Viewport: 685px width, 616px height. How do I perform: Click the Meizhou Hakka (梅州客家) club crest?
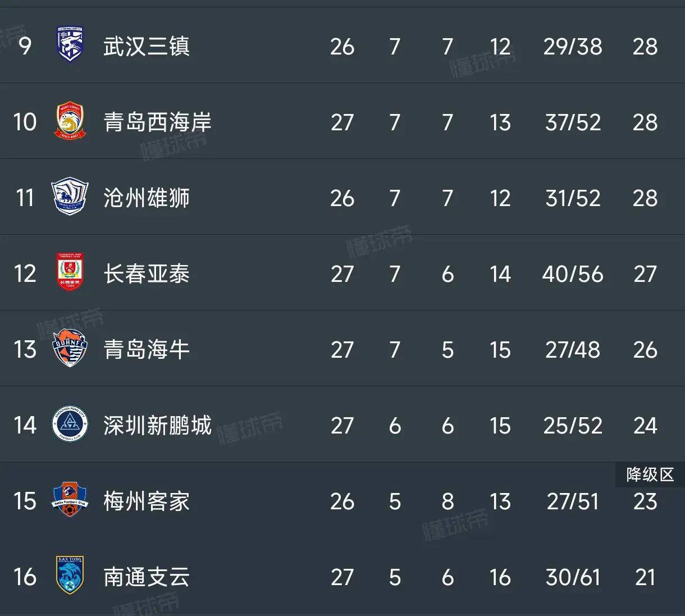[x=70, y=500]
